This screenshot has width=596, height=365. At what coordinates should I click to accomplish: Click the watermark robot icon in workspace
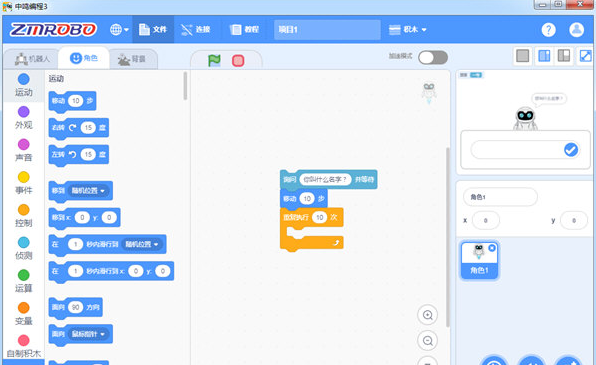[x=429, y=92]
